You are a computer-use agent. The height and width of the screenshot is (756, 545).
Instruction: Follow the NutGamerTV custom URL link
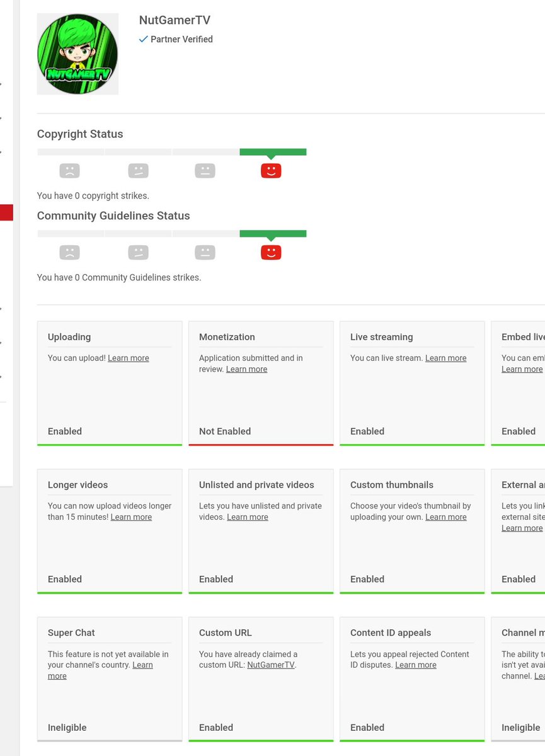coord(271,665)
